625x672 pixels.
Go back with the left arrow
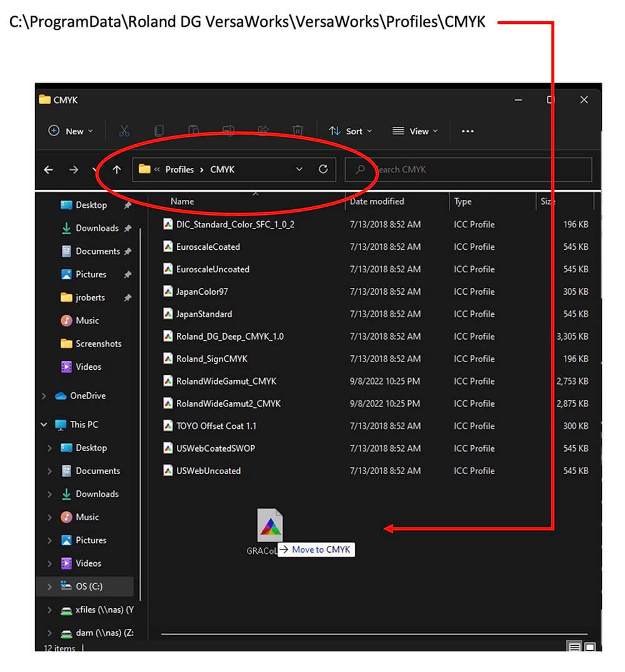pos(49,170)
